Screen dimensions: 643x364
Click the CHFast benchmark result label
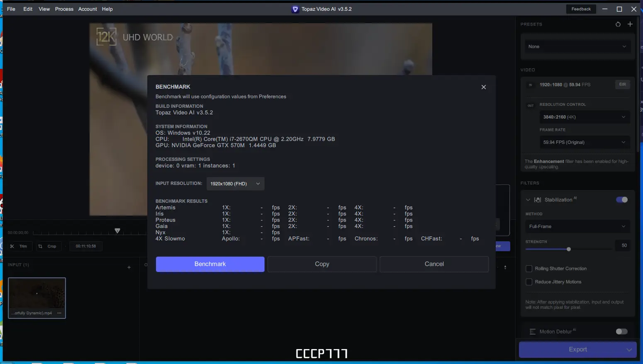click(x=431, y=239)
